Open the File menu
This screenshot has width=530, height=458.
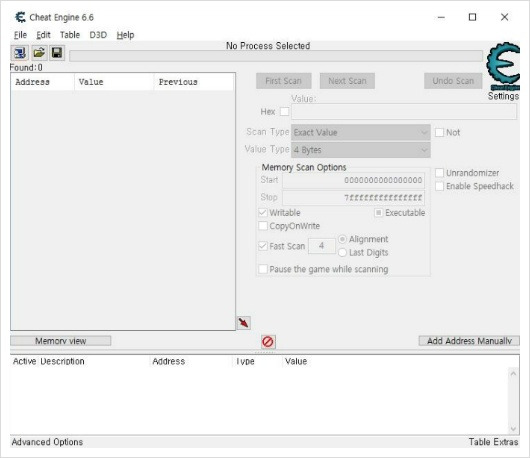[20, 35]
